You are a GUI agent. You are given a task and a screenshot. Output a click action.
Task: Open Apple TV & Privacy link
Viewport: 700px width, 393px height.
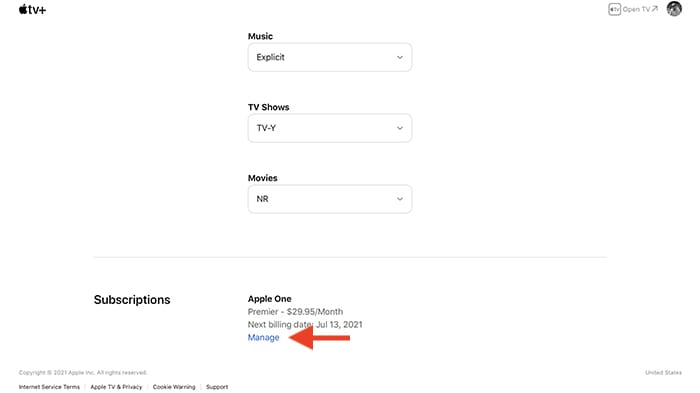tap(116, 387)
